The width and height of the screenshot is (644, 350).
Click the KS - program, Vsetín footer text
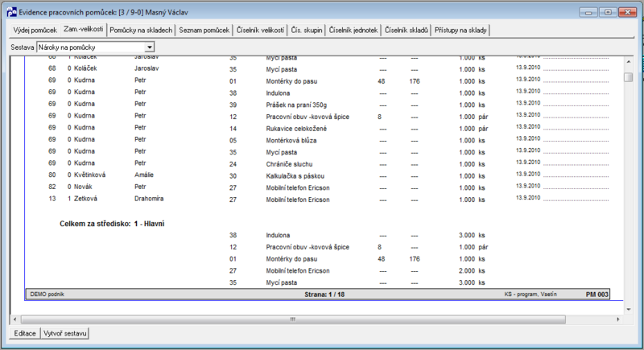530,294
